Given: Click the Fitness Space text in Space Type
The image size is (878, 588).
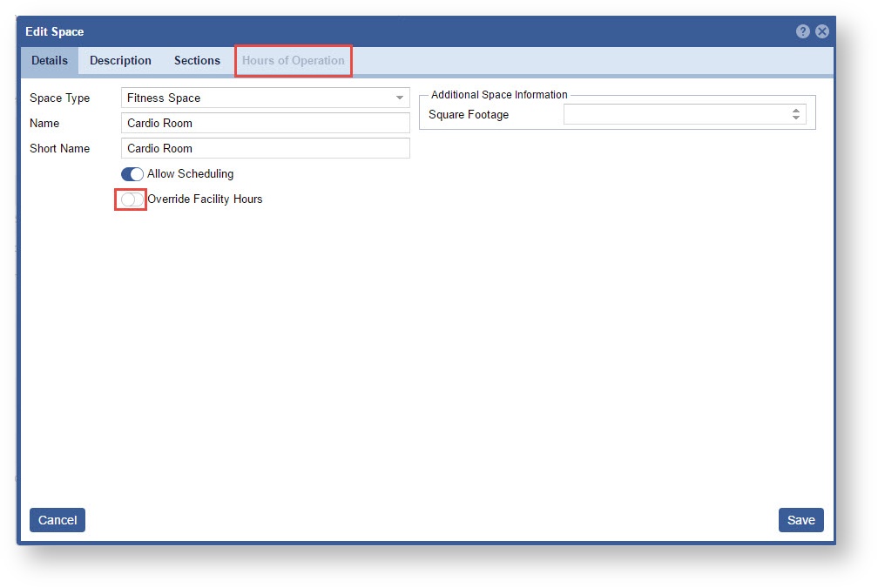Looking at the screenshot, I should pyautogui.click(x=164, y=98).
